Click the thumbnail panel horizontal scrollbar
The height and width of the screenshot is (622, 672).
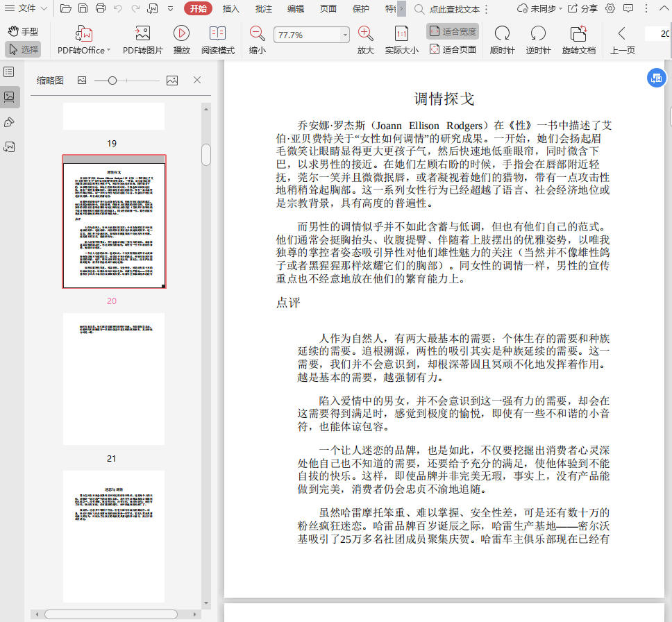click(x=111, y=614)
